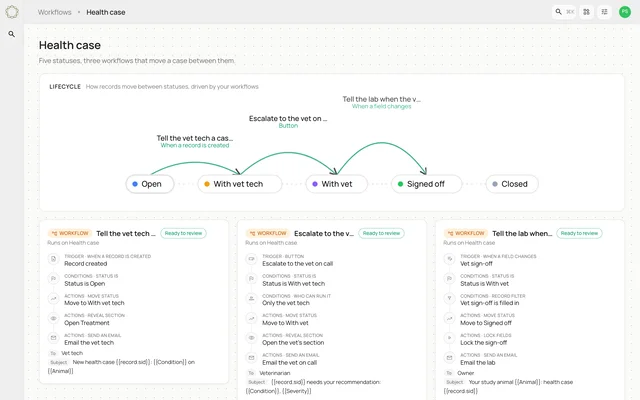Click the envelope icon beside Email the lab
The width and height of the screenshot is (640, 400).
tap(449, 358)
